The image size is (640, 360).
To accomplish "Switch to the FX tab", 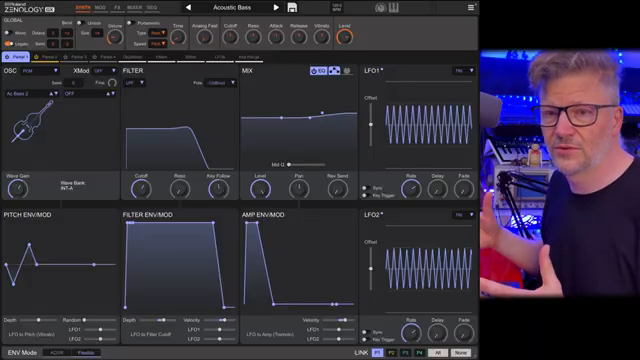I will (x=117, y=7).
